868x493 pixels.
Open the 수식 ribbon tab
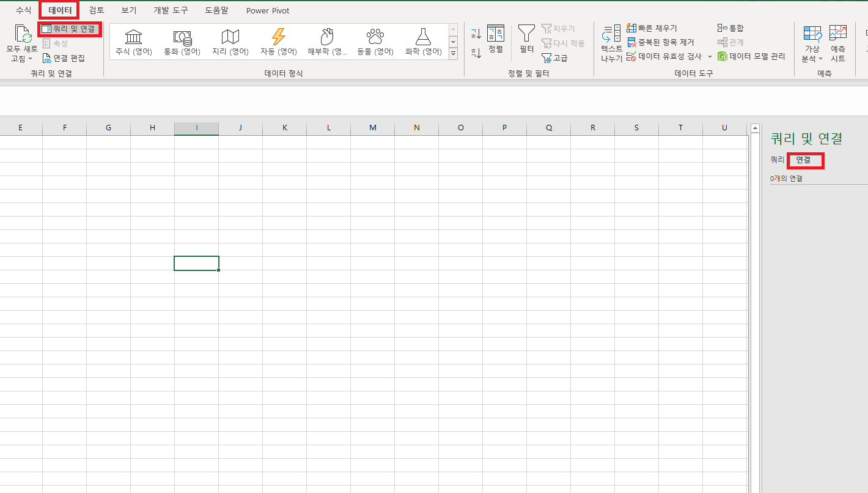coord(23,10)
